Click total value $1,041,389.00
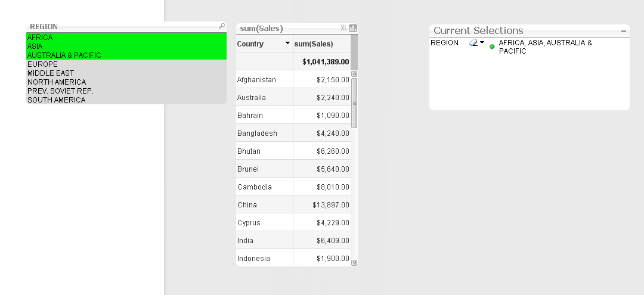The image size is (644, 295). point(326,61)
